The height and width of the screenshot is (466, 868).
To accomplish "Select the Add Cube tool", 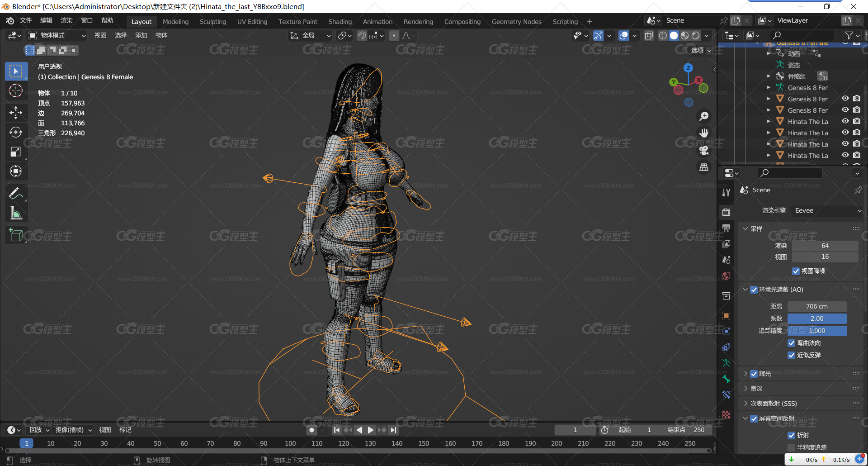I will pyautogui.click(x=16, y=235).
